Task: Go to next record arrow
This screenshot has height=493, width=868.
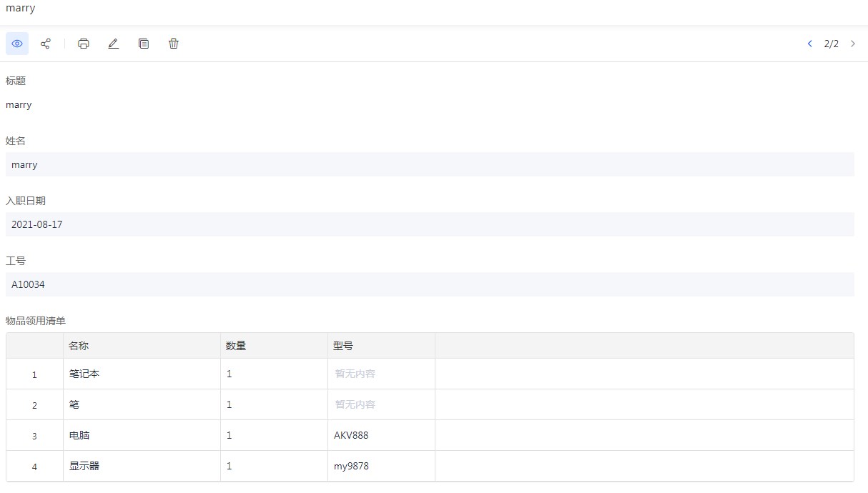Action: (x=853, y=44)
